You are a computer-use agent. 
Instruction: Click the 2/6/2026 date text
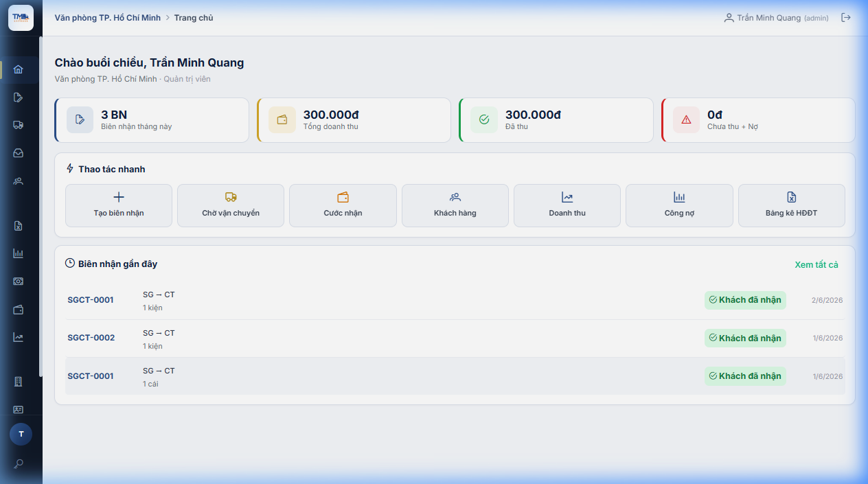[827, 301]
